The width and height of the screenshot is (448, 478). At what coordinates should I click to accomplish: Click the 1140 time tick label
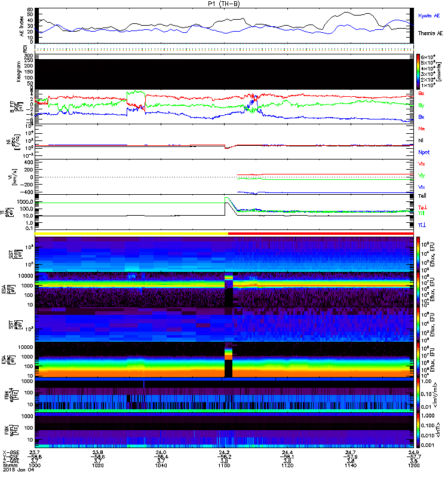click(351, 465)
